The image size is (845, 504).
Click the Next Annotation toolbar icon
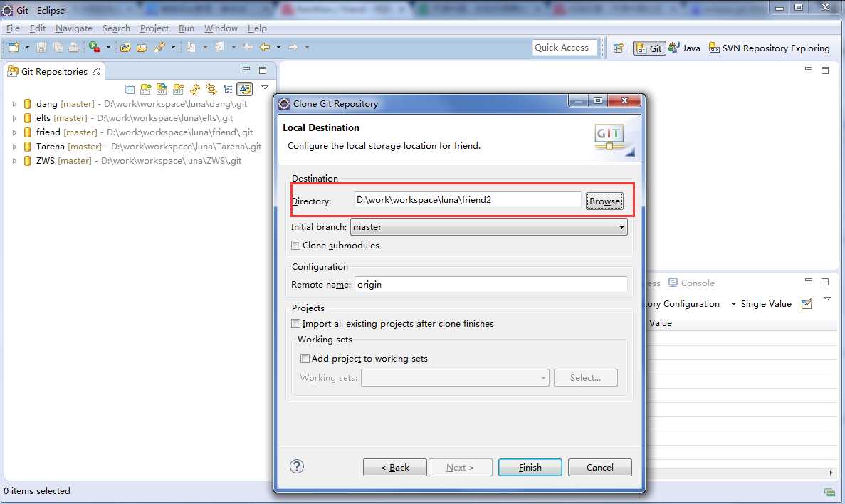point(191,48)
